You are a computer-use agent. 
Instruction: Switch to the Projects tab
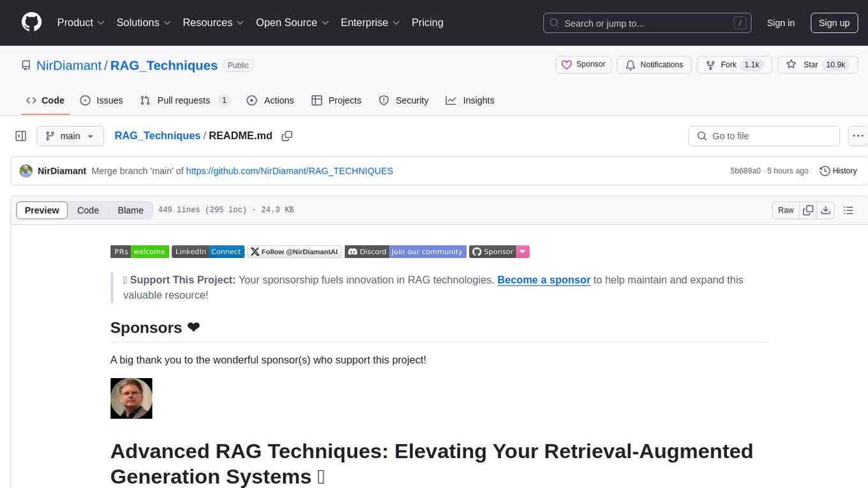(336, 100)
